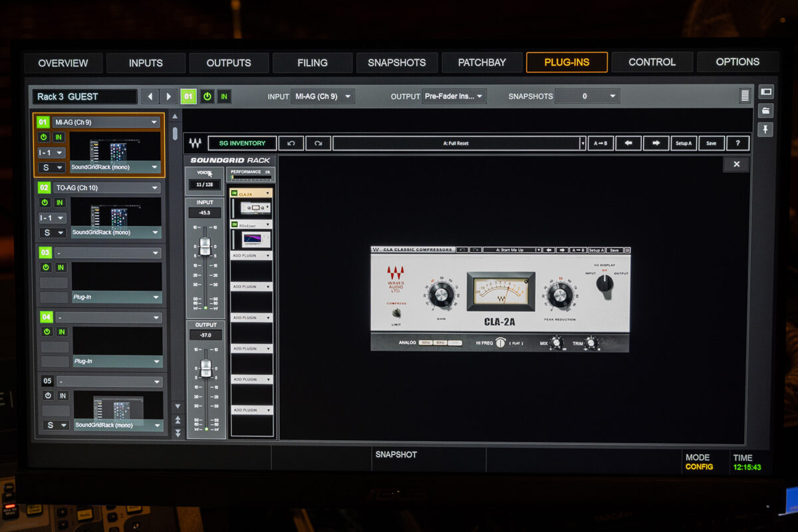Toggle power for rack slot 03
The image size is (798, 532).
[46, 267]
